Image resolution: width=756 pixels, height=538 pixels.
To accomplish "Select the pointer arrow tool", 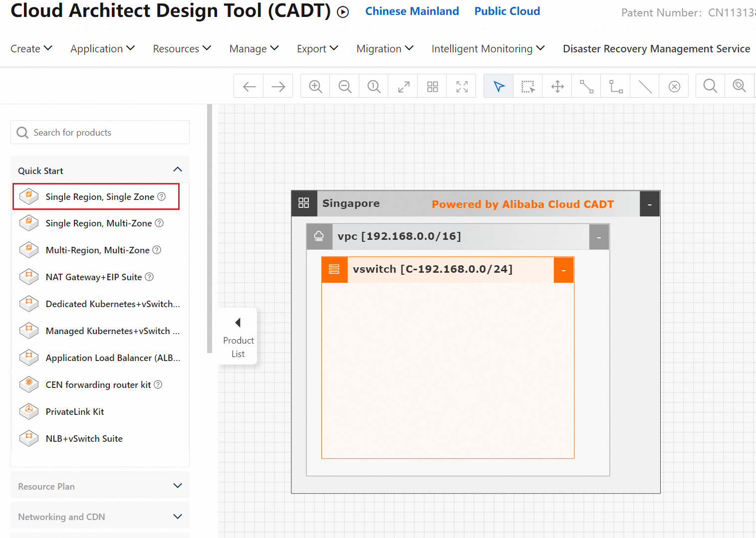I will click(x=499, y=86).
